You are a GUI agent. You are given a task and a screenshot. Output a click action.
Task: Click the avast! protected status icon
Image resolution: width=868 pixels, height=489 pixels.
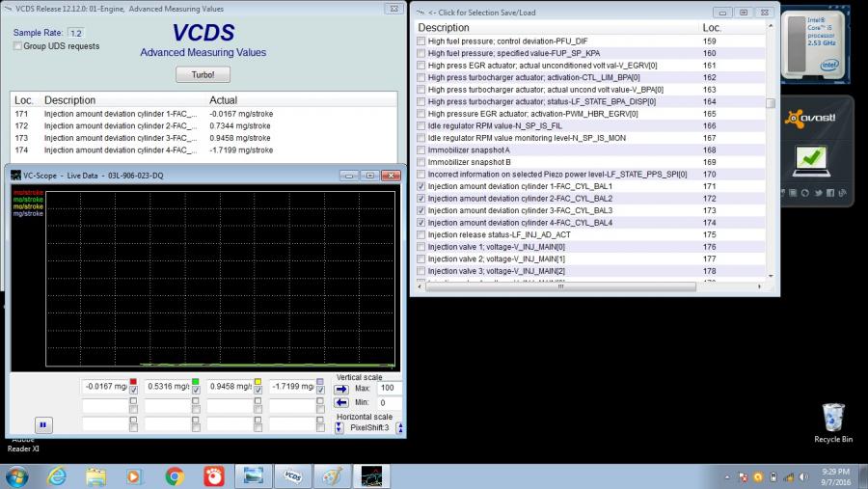tap(812, 155)
